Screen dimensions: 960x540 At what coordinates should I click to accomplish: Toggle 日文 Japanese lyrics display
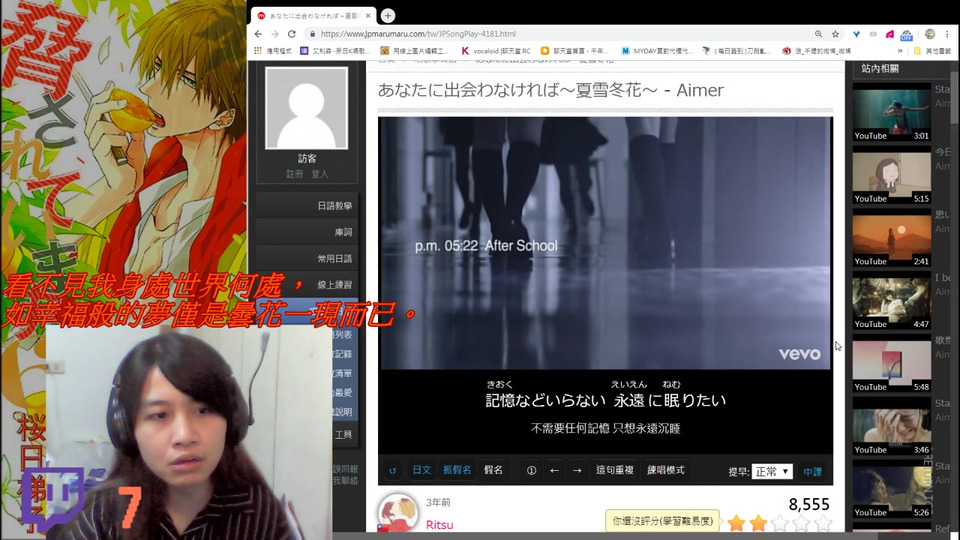pyautogui.click(x=422, y=470)
